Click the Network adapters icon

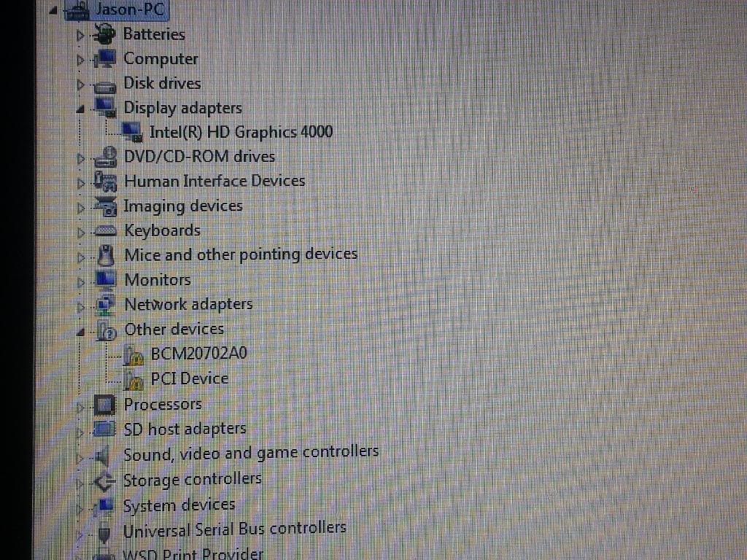click(x=105, y=305)
